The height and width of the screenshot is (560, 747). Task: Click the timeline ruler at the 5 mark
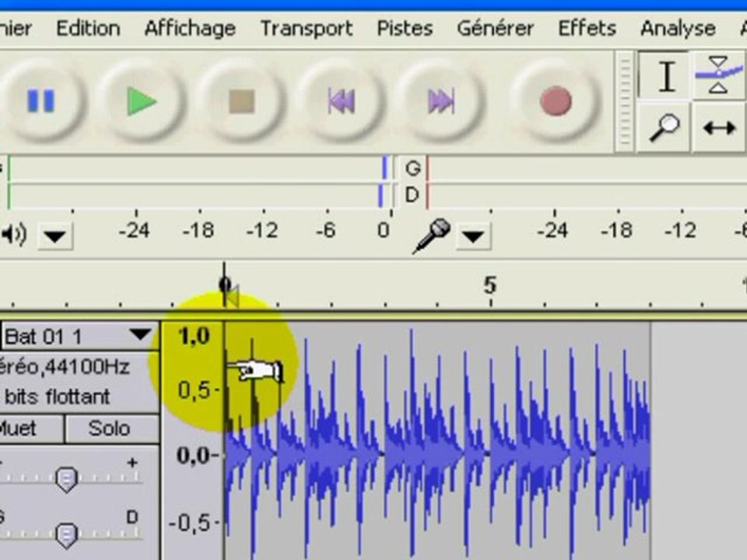click(490, 285)
